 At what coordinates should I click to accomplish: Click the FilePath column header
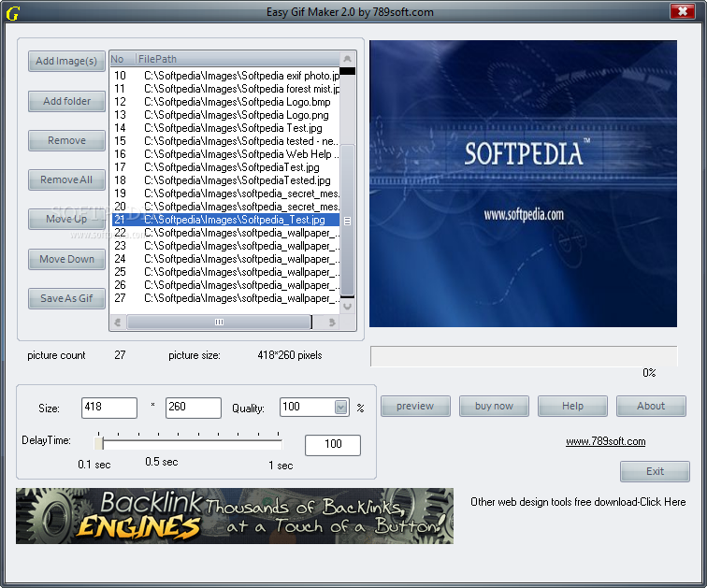coord(238,59)
